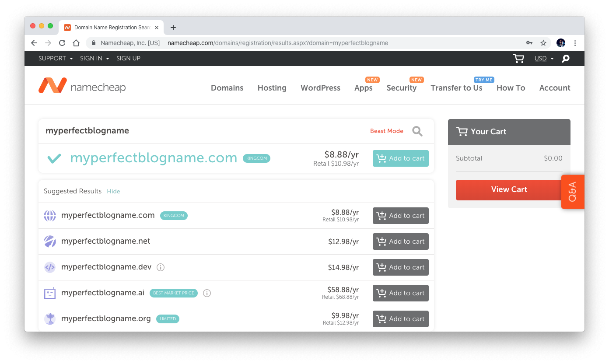
Task: Click the plant icon for the .org domain
Action: click(x=50, y=319)
